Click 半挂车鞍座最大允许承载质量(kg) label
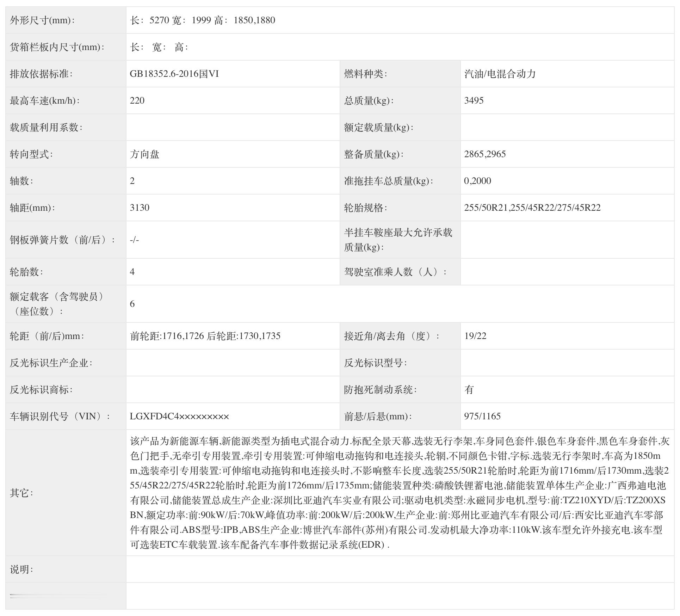Screen dimensions: 680x616 (398, 240)
